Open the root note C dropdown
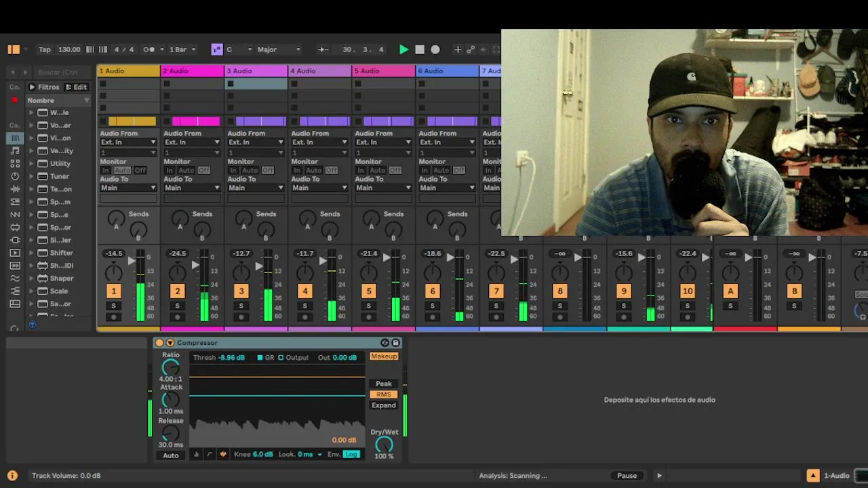The image size is (868, 488). point(239,49)
